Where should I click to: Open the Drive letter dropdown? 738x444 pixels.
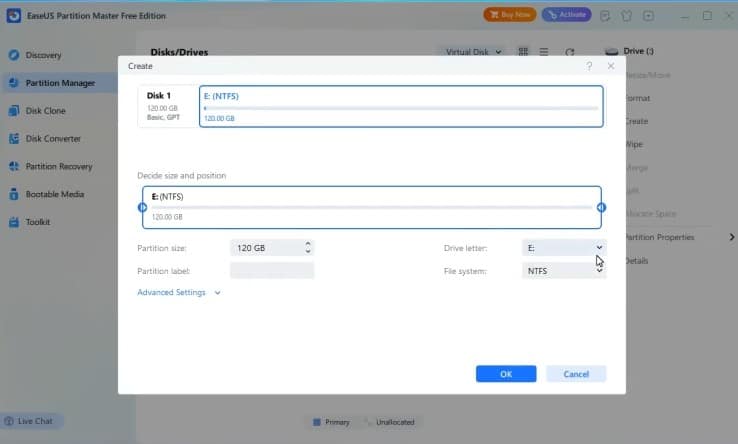(564, 248)
